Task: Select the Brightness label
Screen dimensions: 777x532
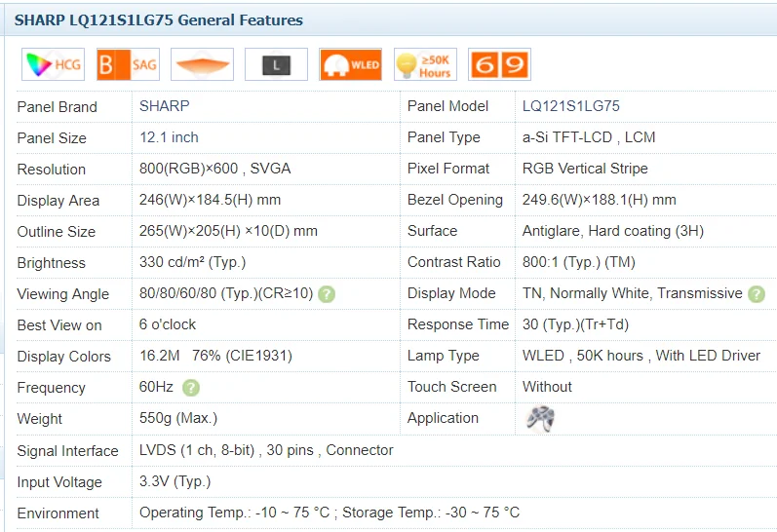Action: (x=51, y=263)
